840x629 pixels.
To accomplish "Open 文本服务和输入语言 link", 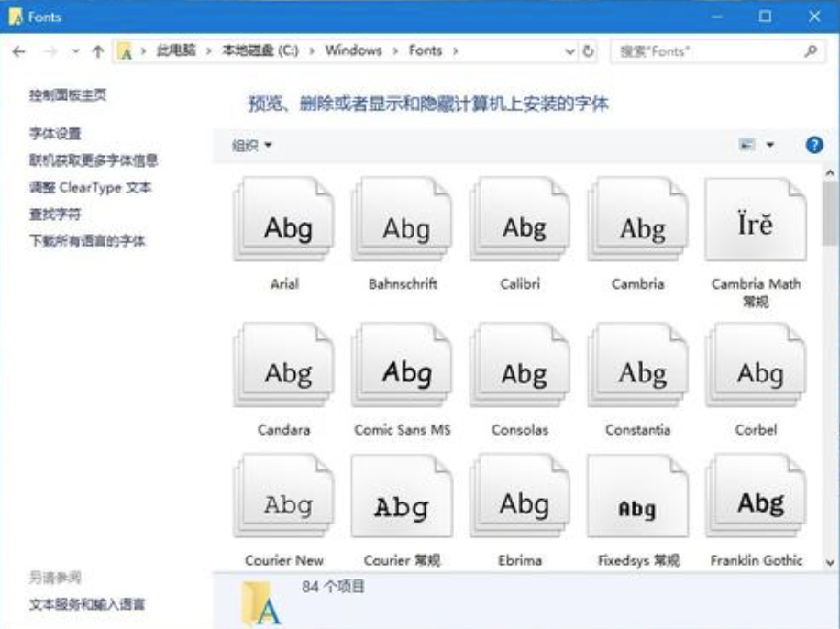I will point(87,604).
